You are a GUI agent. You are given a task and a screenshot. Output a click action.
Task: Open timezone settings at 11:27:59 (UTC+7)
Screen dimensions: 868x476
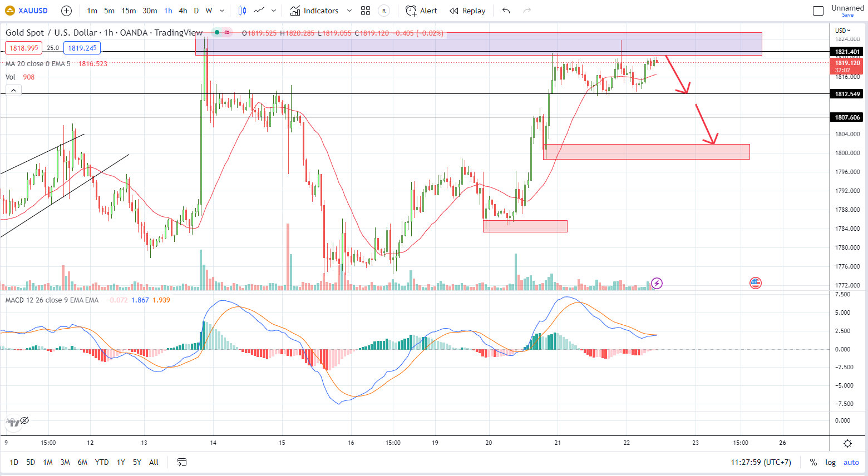coord(761,462)
